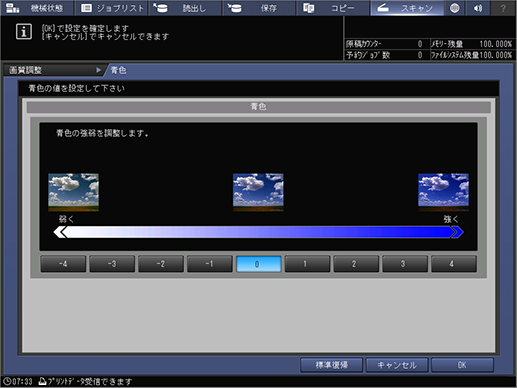Click the キャンセル cancel button
This screenshot has height=388, width=517.
[397, 365]
